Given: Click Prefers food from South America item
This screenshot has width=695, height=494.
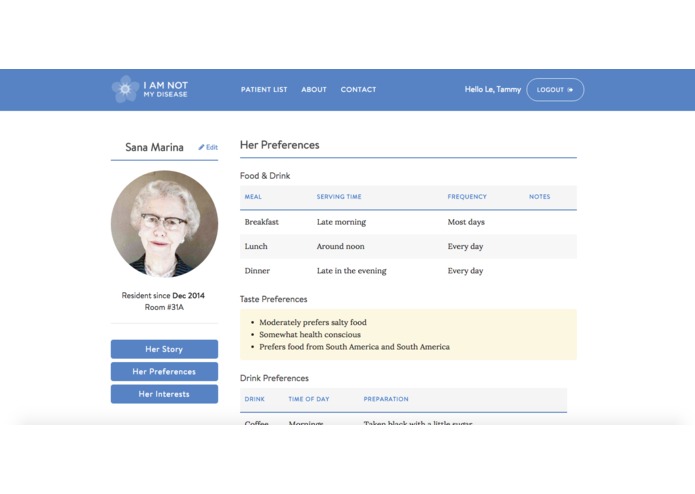Looking at the screenshot, I should click(355, 347).
